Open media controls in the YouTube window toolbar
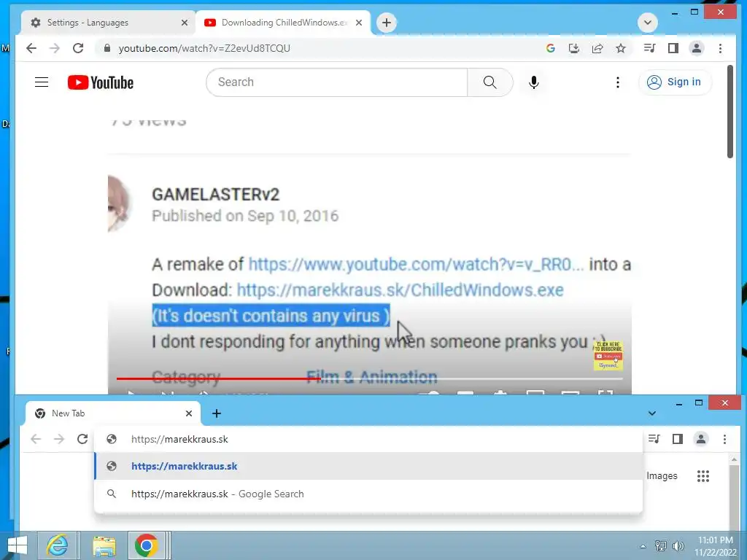 coord(649,48)
